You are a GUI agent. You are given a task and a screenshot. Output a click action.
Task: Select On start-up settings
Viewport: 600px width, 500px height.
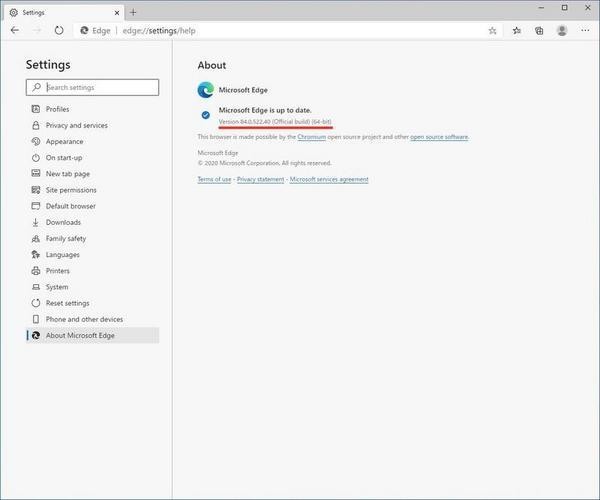[x=92, y=158]
